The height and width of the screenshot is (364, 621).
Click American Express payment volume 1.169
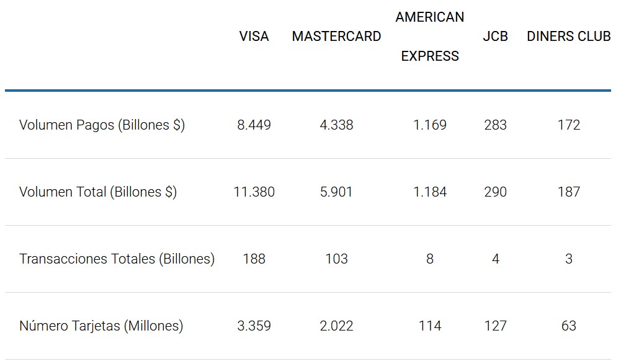[x=429, y=125]
